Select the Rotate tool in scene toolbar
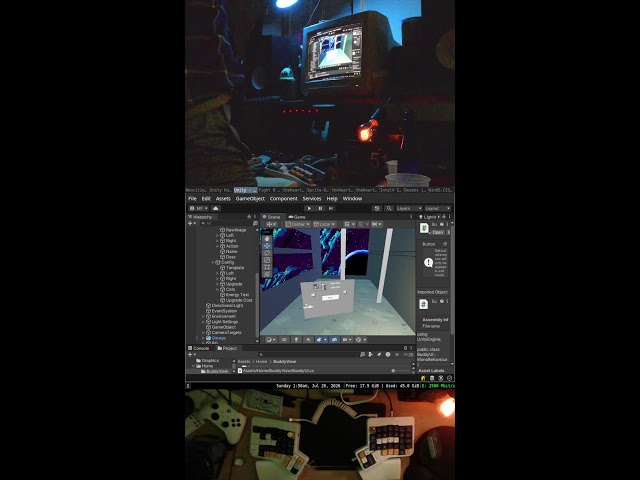Screen dimensions: 640x480 267,253
